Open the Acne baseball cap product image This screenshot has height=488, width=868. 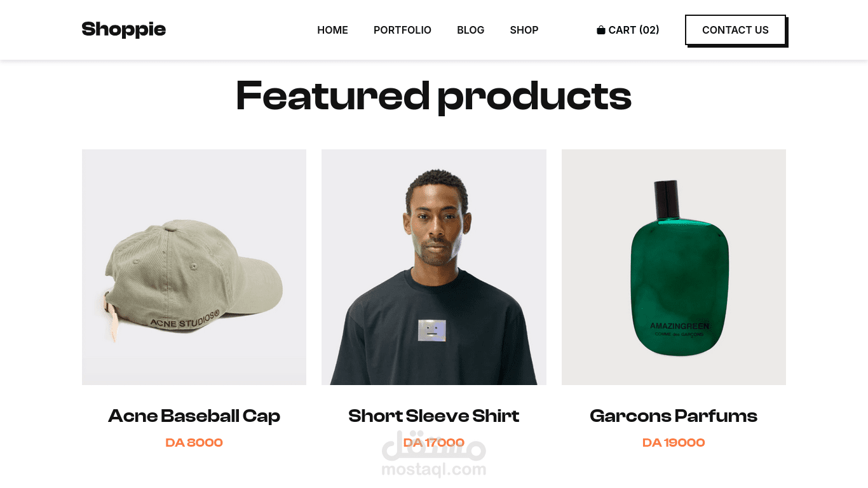(x=194, y=267)
